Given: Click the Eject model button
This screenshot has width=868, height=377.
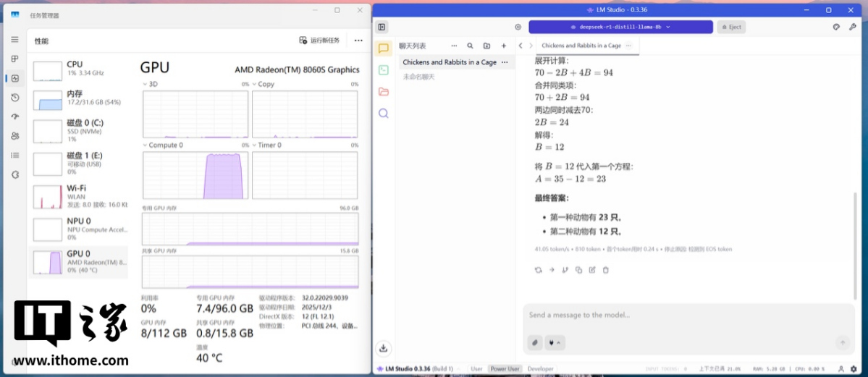Looking at the screenshot, I should point(730,27).
